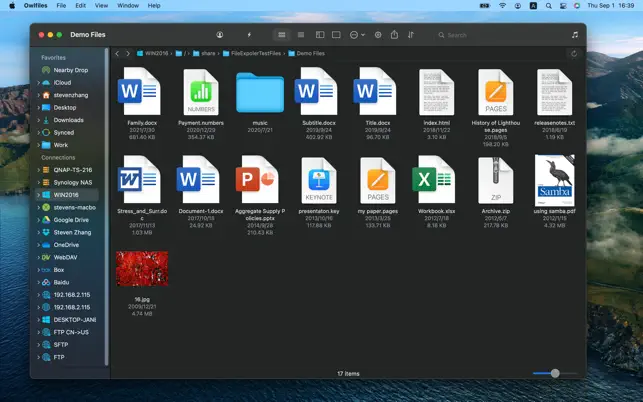
Task: Open the Help menu
Action: pos(154,5)
